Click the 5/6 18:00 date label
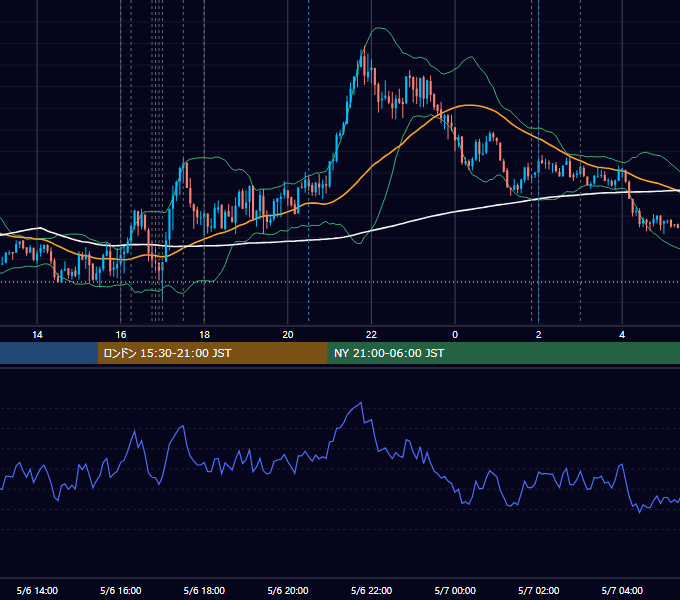 click(x=204, y=590)
